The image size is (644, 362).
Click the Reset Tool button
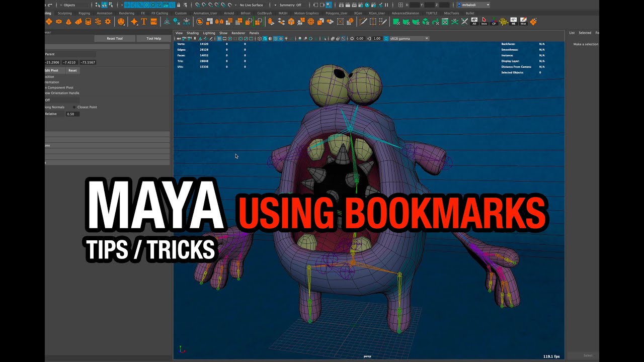point(115,38)
